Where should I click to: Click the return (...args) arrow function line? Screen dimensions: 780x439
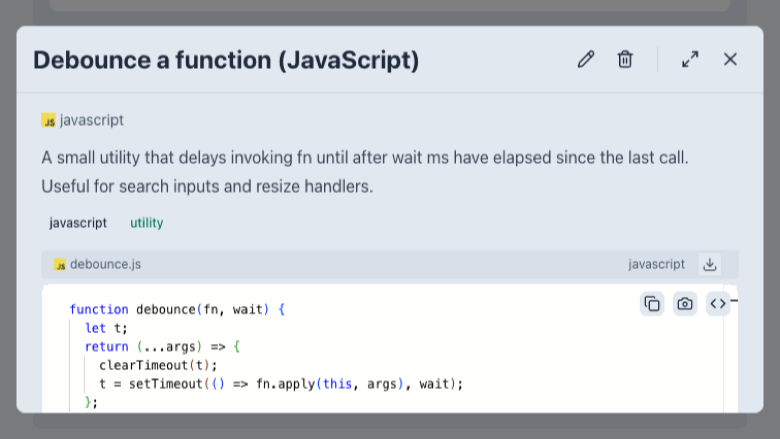(162, 347)
